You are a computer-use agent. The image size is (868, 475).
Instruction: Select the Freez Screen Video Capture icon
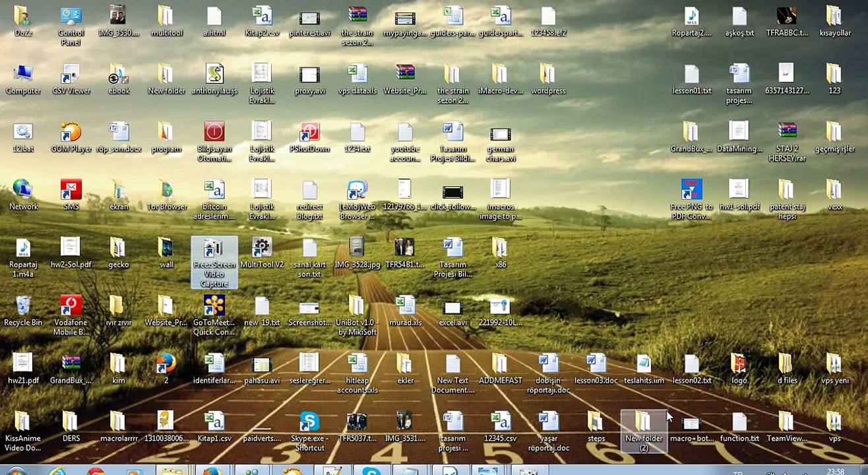pos(214,250)
